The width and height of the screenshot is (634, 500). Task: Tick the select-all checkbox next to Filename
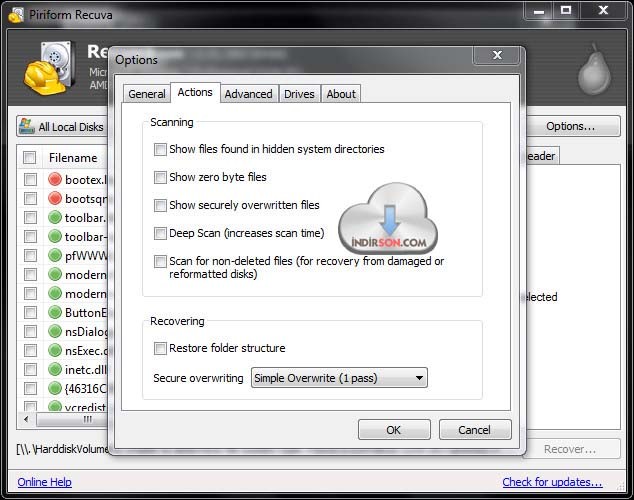tap(30, 157)
